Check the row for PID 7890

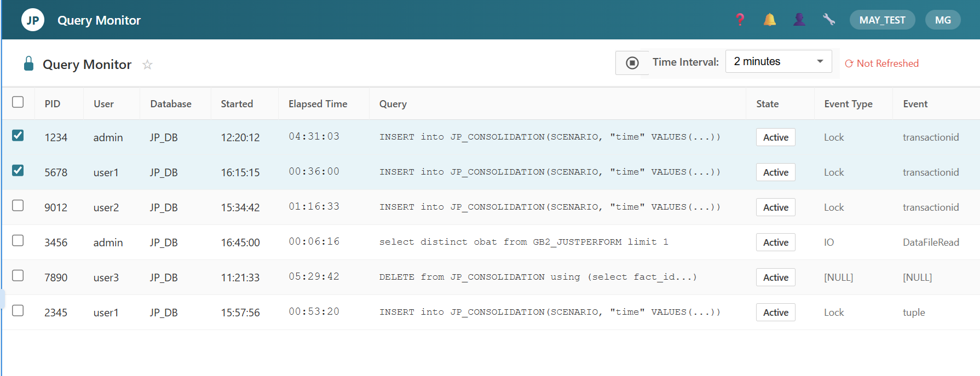click(x=18, y=275)
